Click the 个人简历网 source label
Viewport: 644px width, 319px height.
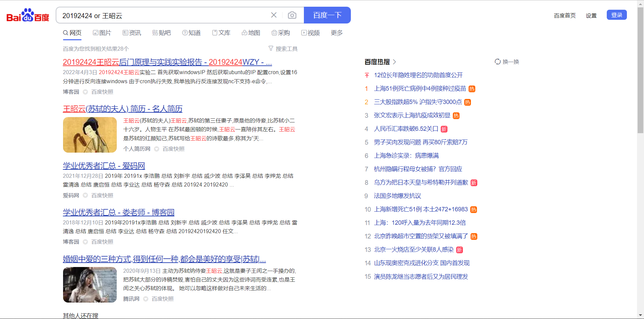coord(137,149)
